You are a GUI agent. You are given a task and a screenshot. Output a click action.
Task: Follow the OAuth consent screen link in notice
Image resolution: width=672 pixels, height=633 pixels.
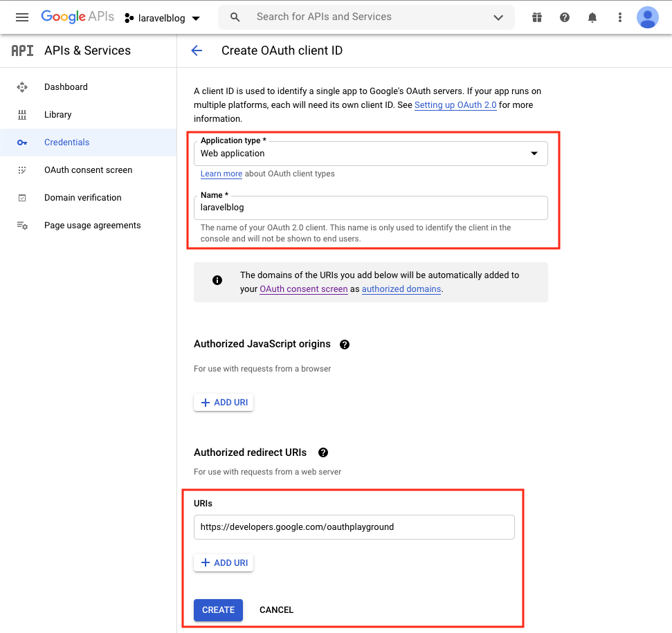pos(303,289)
